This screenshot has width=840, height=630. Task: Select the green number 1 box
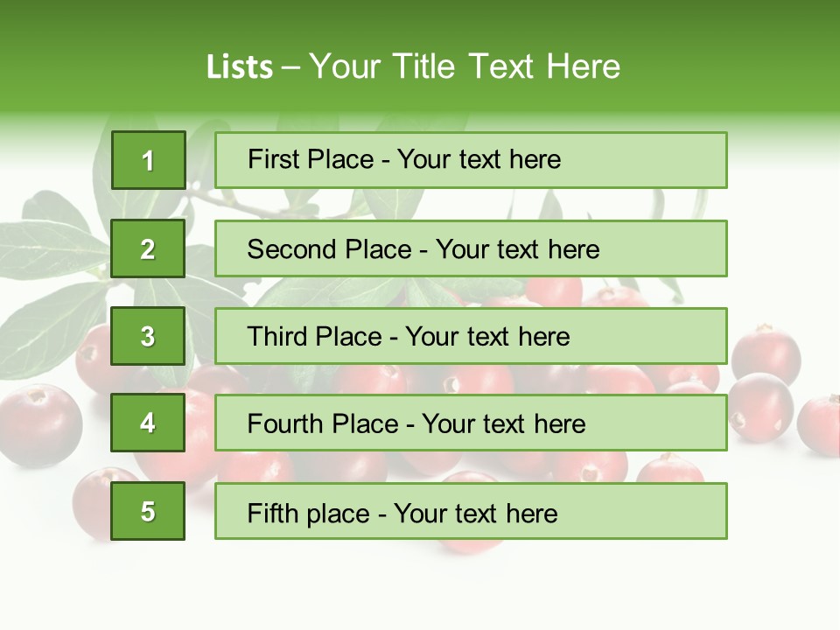tap(148, 160)
